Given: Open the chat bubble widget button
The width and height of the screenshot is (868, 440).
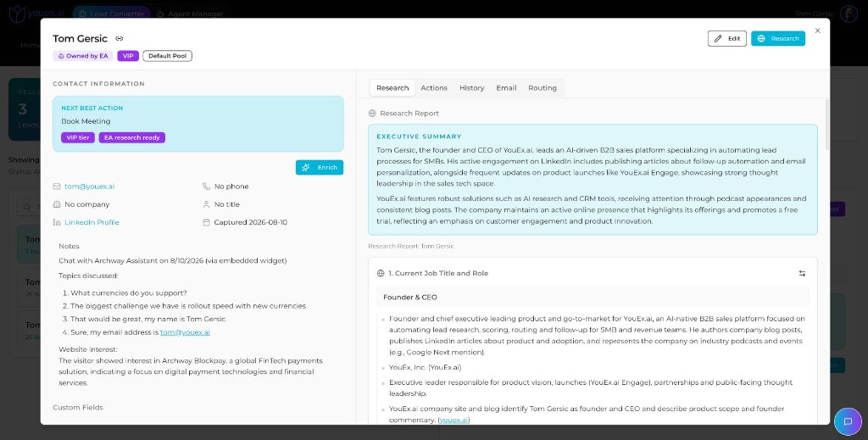Looking at the screenshot, I should [848, 421].
